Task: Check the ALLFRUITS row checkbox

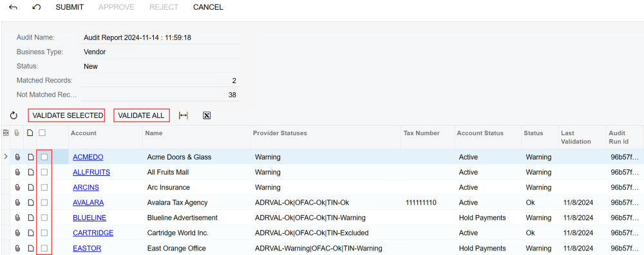Action: 44,172
